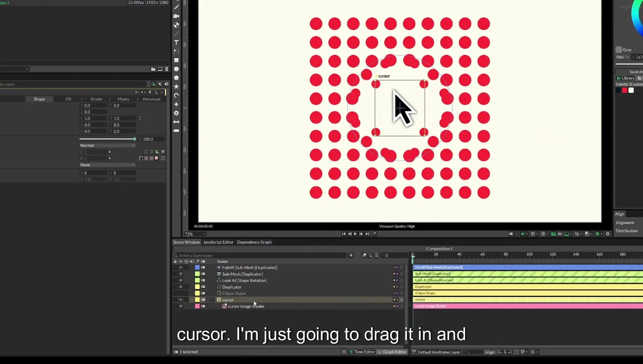Pick the Text tool
The image size is (643, 364).
pos(176,42)
